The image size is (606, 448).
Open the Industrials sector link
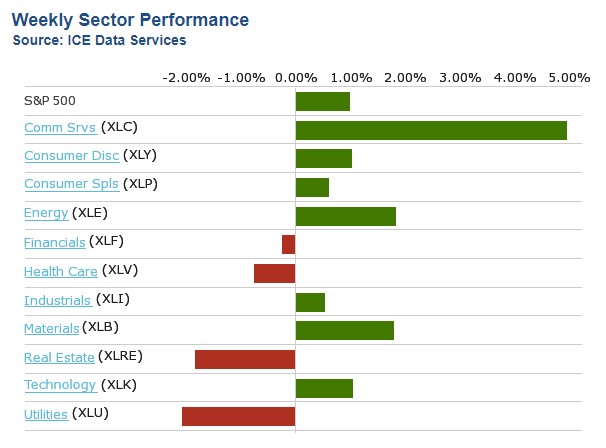coord(58,300)
